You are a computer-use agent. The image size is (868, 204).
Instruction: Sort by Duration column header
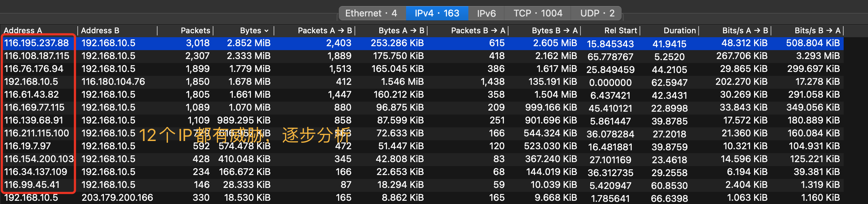point(679,31)
